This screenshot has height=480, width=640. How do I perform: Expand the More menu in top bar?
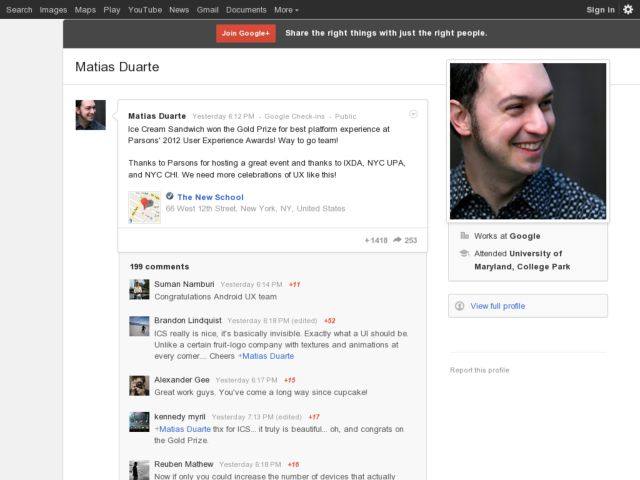pos(286,9)
